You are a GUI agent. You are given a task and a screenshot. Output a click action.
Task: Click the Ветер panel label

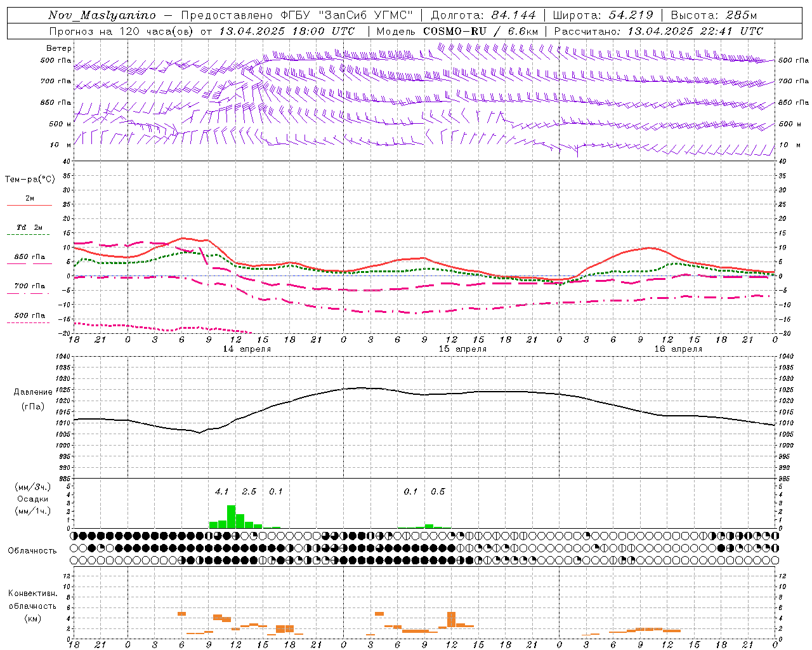59,48
